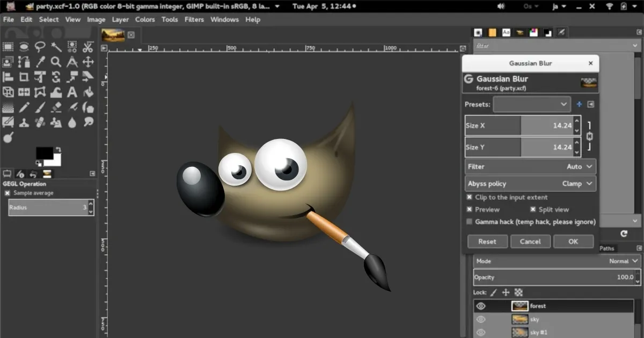The width and height of the screenshot is (644, 338).
Task: Select the Scissors Select tool
Action: (89, 47)
